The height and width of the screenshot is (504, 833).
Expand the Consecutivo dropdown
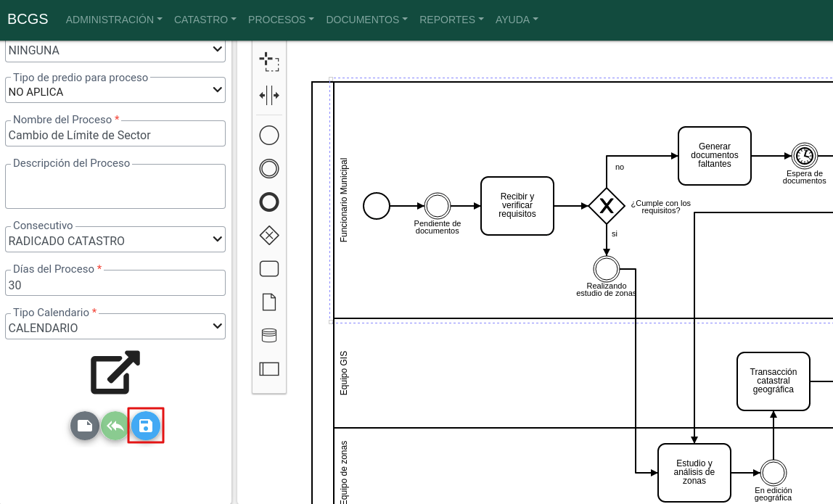[115, 240]
